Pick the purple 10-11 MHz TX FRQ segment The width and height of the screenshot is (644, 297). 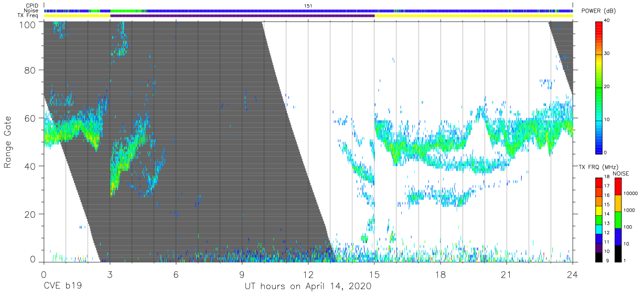pos(599,247)
